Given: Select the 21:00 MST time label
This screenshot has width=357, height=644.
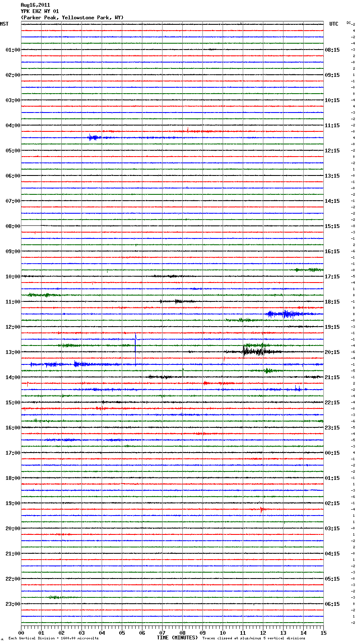Looking at the screenshot, I should click(13, 554).
